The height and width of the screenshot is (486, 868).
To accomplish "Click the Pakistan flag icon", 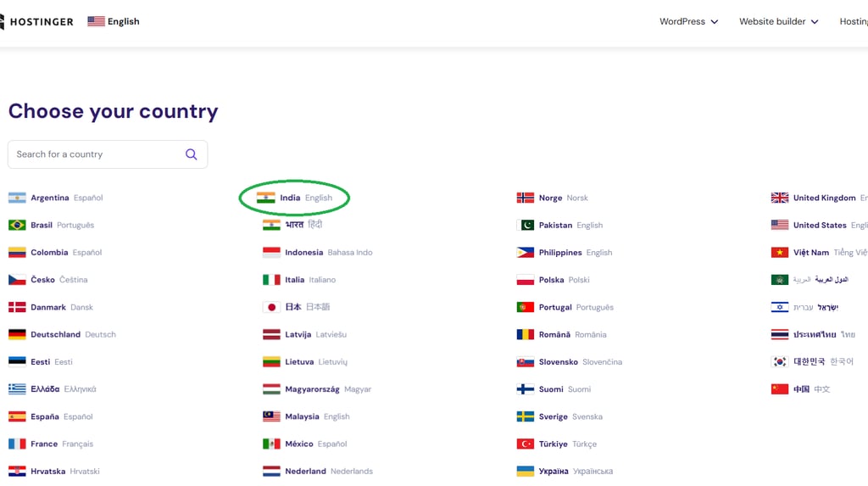I will tap(526, 225).
